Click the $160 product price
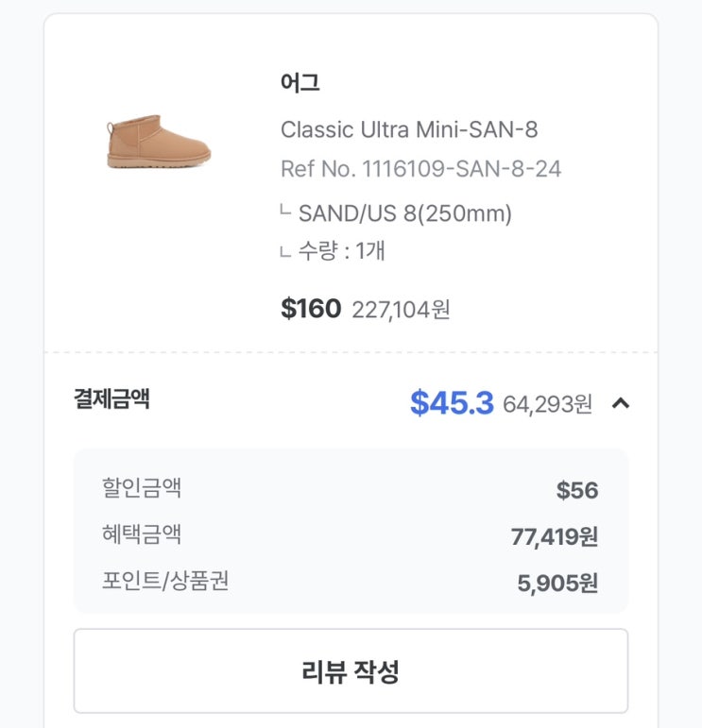 click(x=310, y=309)
